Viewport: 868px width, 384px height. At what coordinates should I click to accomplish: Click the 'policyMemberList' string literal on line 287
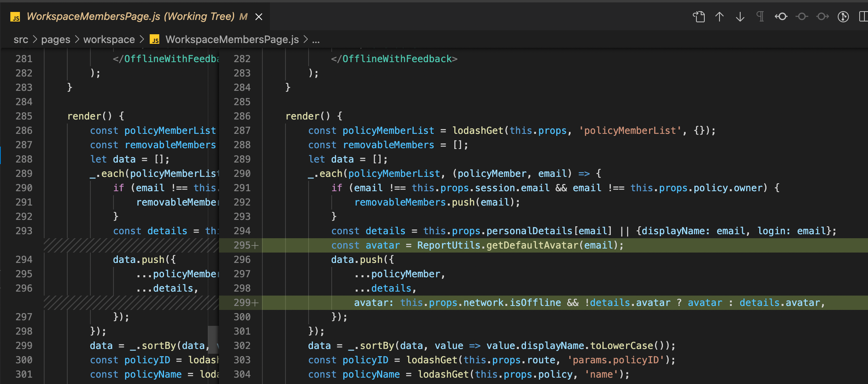point(630,131)
